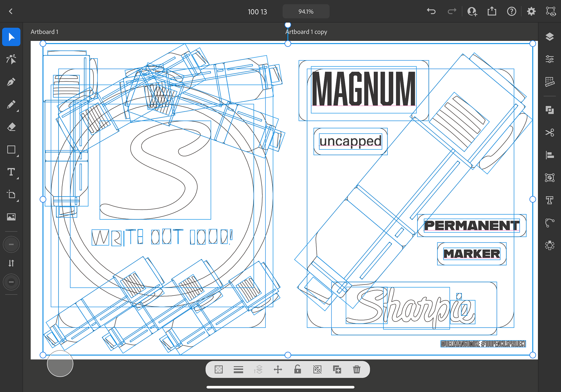Image resolution: width=561 pixels, height=392 pixels.
Task: Select the Place Image tool
Action: (x=11, y=217)
